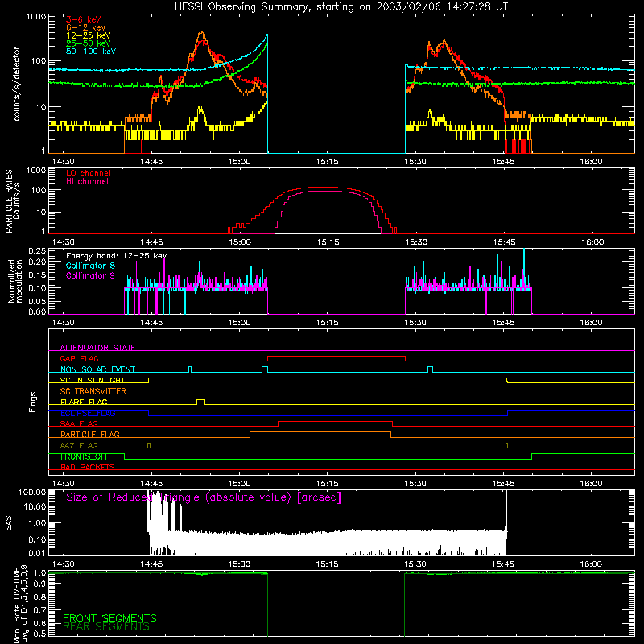Click the NON SOLAR EVENT flag label

pyautogui.click(x=97, y=369)
